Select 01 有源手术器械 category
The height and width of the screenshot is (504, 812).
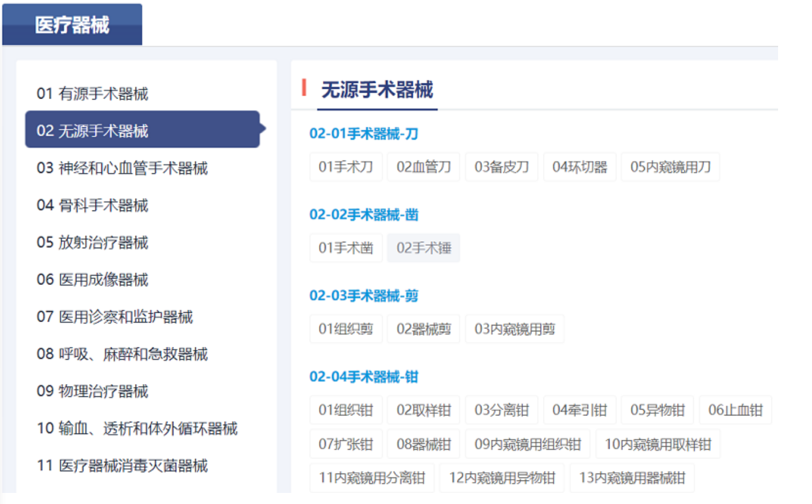(x=92, y=94)
